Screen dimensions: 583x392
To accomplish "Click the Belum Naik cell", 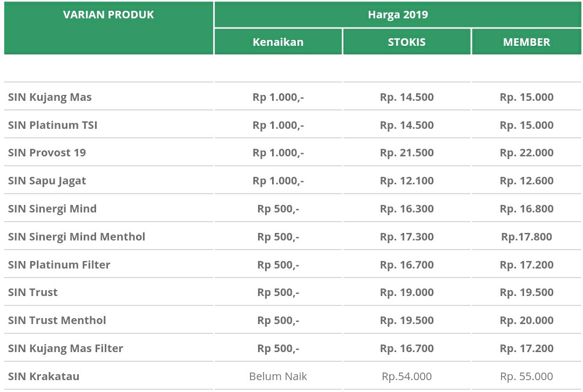I will coord(278,376).
